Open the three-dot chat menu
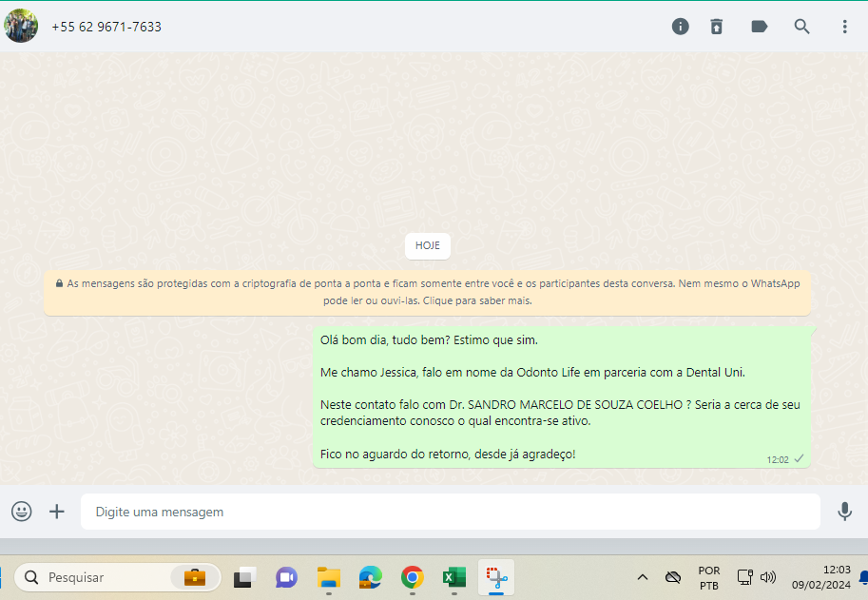 click(x=844, y=26)
